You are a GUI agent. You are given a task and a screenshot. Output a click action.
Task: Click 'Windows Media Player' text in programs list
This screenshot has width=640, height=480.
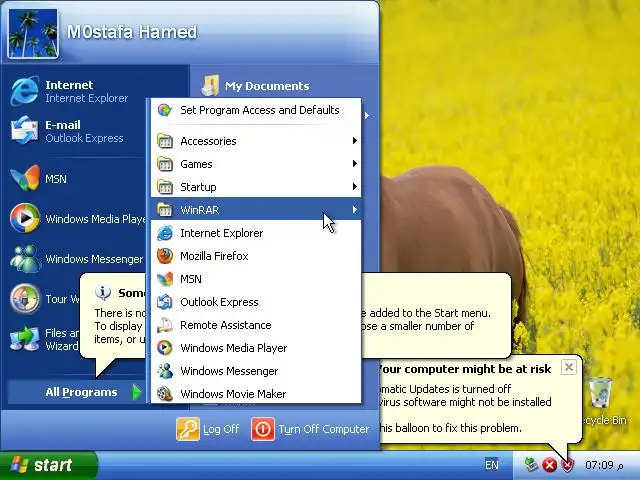pos(233,348)
